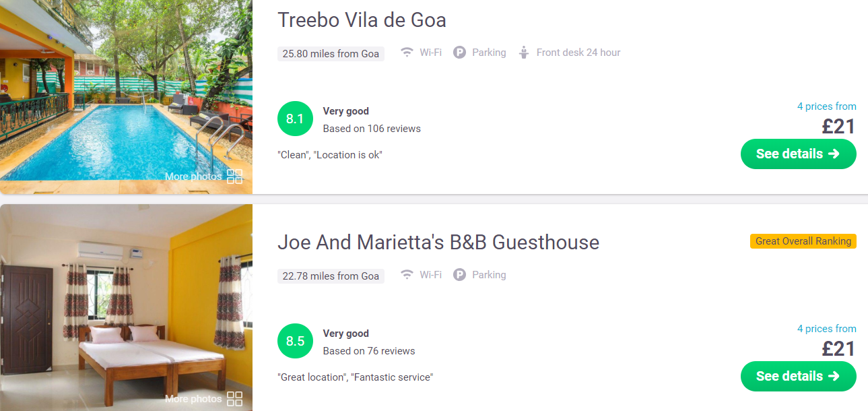Click Front desk 24 hour icon
This screenshot has width=868, height=411.
[x=524, y=53]
